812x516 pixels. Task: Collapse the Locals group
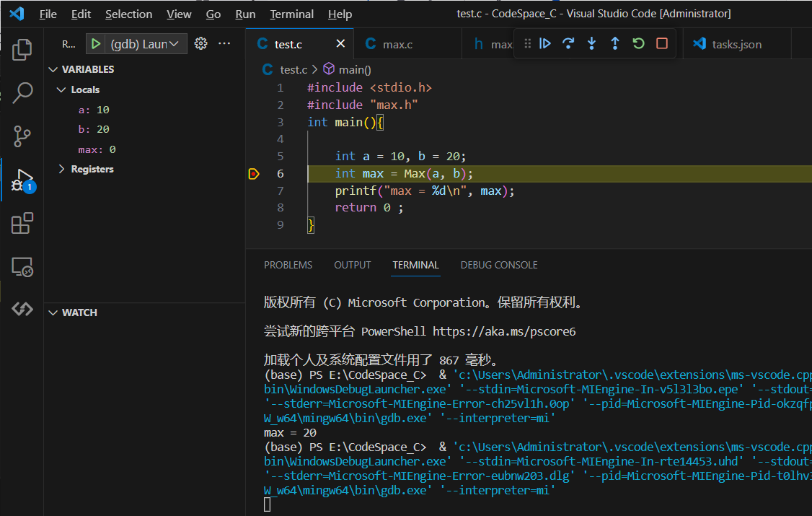click(61, 89)
